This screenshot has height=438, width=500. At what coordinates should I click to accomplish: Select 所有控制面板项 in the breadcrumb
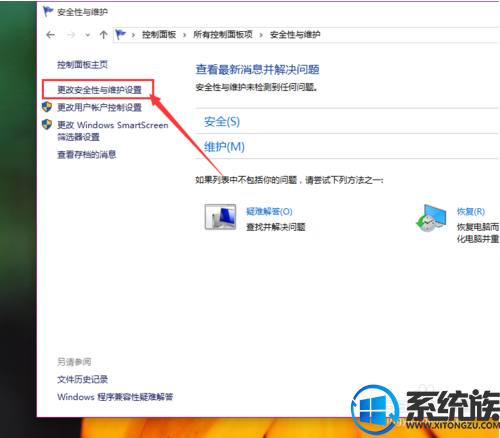223,34
